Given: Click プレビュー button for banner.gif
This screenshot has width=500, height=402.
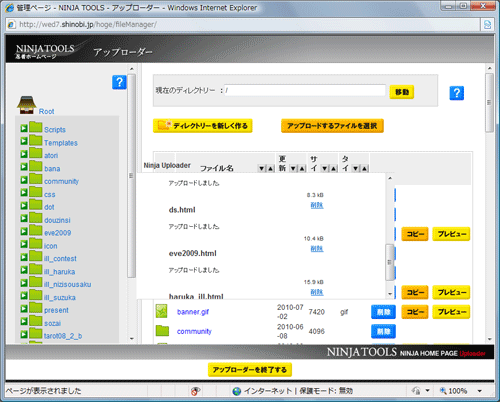Looking at the screenshot, I should point(451,312).
